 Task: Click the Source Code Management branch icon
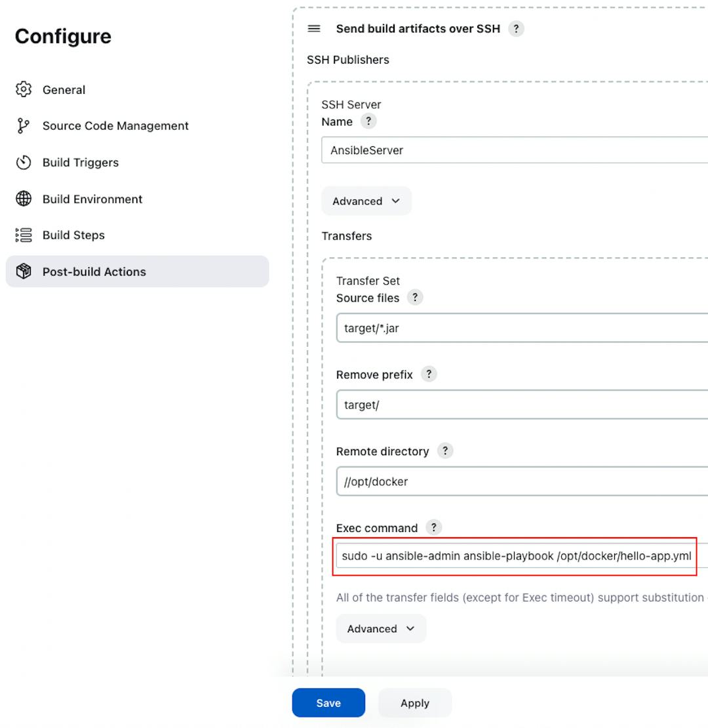[x=24, y=125]
